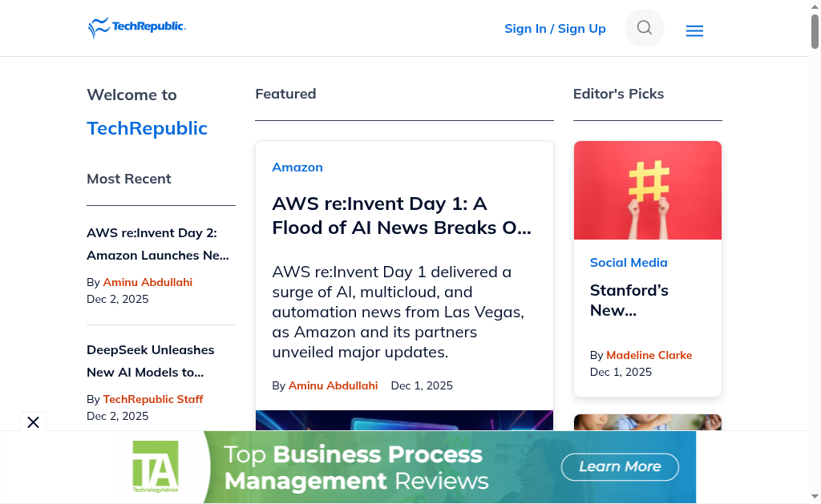Click the page vertical scrollbar thumb
Viewport: 821px width, 504px height.
point(815,30)
